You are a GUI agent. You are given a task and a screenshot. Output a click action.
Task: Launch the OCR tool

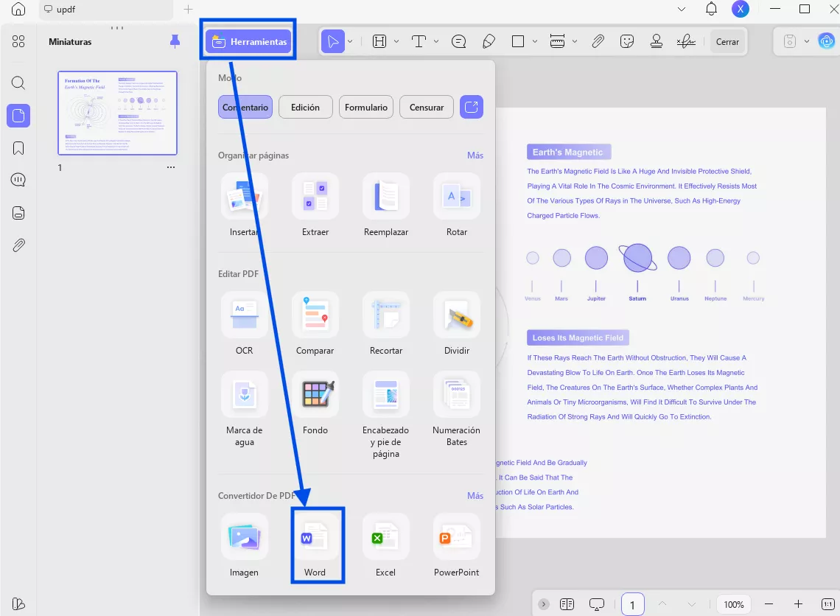(x=245, y=323)
